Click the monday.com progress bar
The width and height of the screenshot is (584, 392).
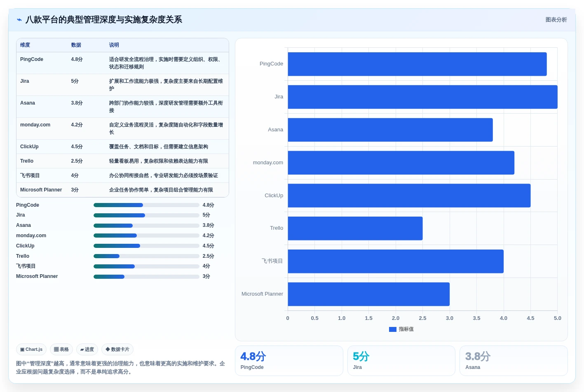146,236
